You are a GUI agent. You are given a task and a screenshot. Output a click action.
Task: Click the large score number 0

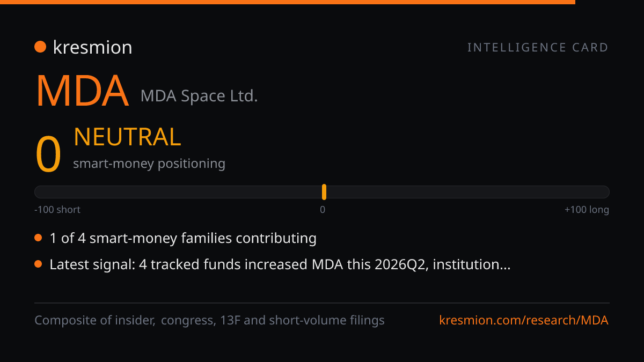click(x=48, y=154)
